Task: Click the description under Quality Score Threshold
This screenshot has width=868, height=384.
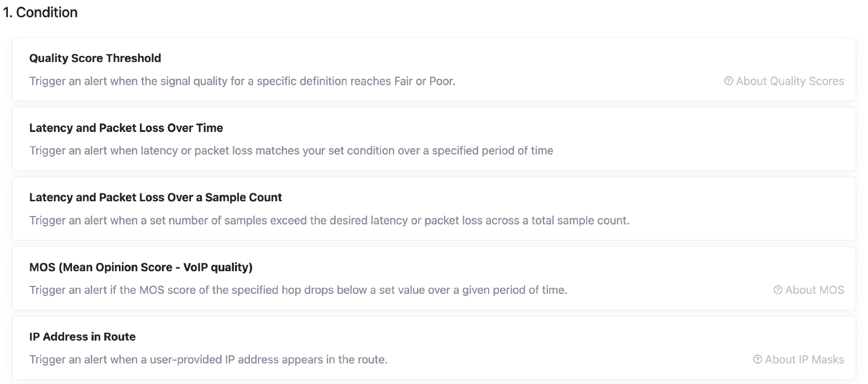Action: pyautogui.click(x=243, y=81)
